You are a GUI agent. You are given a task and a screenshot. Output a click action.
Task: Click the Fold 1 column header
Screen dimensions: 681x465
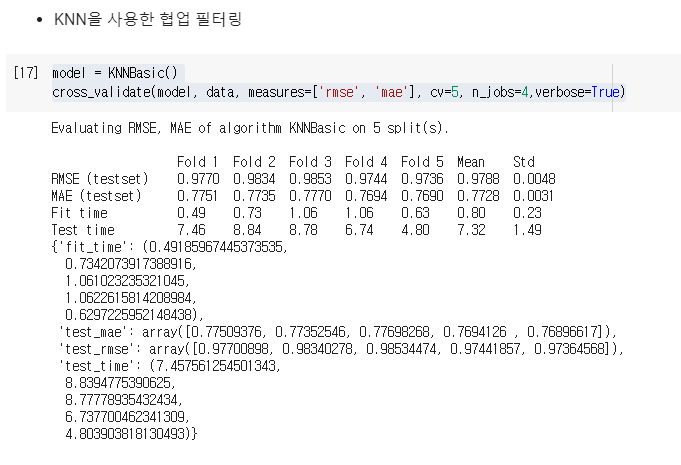197,162
